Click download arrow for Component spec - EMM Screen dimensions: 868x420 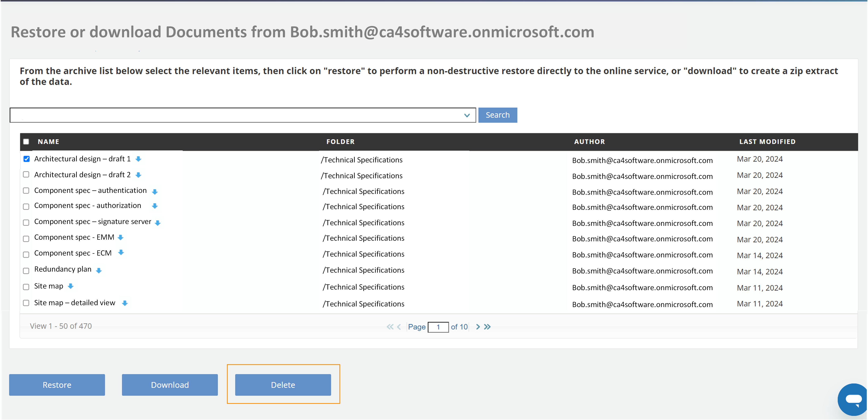click(121, 238)
